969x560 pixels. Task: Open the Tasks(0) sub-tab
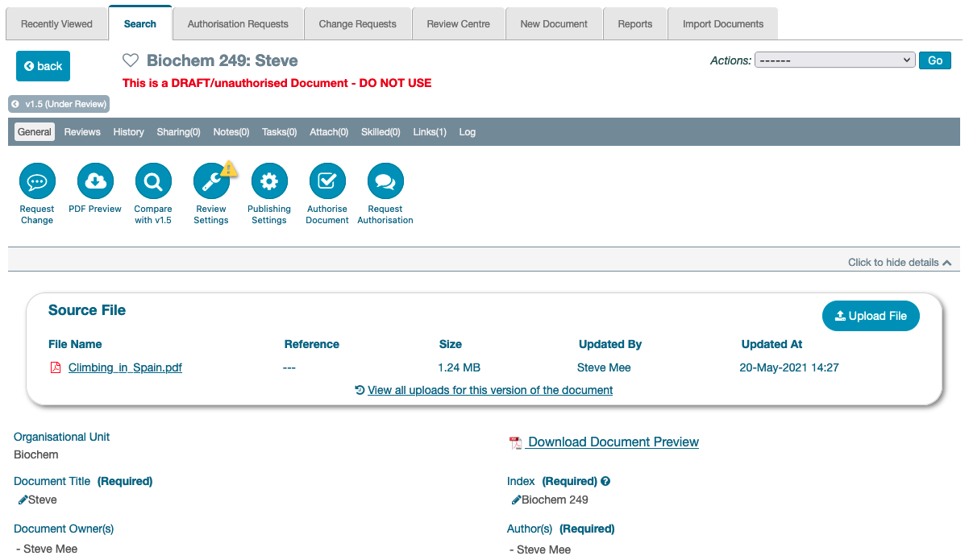[x=280, y=132]
